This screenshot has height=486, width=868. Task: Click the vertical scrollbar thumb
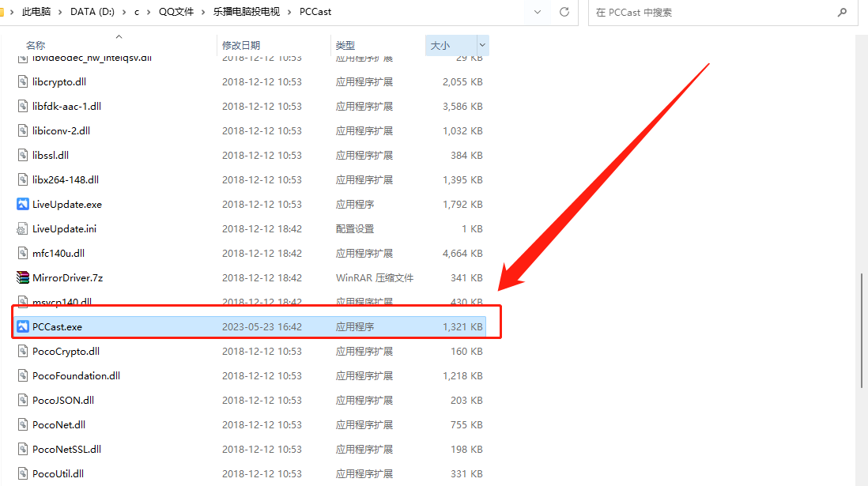click(x=862, y=330)
